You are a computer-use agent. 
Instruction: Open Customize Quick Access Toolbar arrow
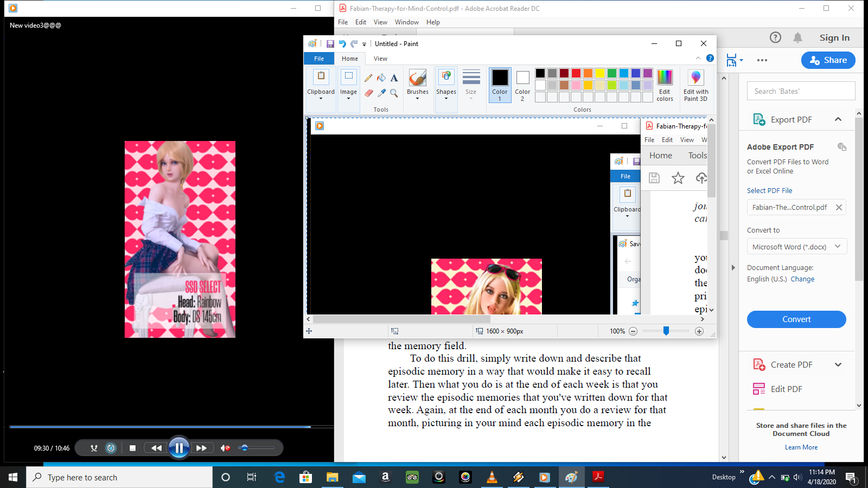coord(364,44)
